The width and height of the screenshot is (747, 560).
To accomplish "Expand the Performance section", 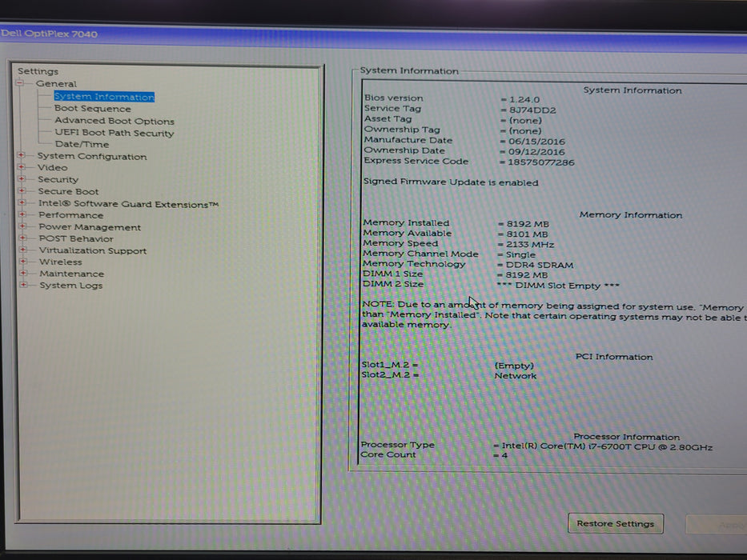I will coord(22,214).
